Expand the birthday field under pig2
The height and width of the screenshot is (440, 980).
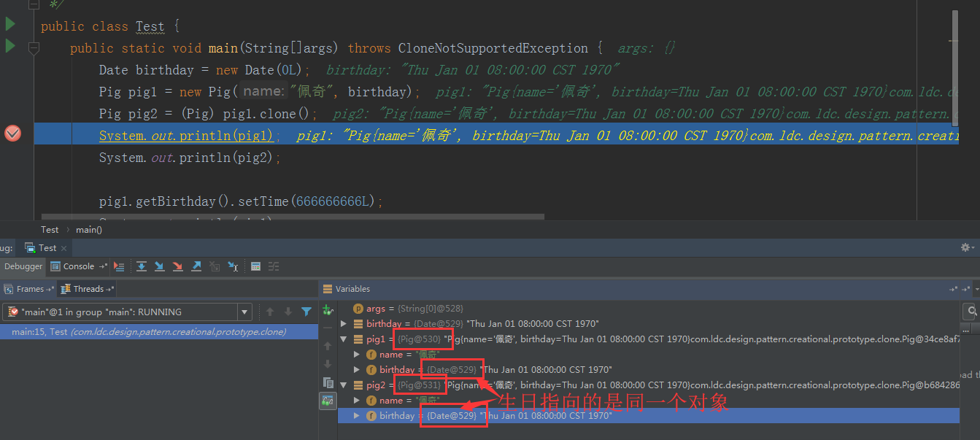[357, 415]
